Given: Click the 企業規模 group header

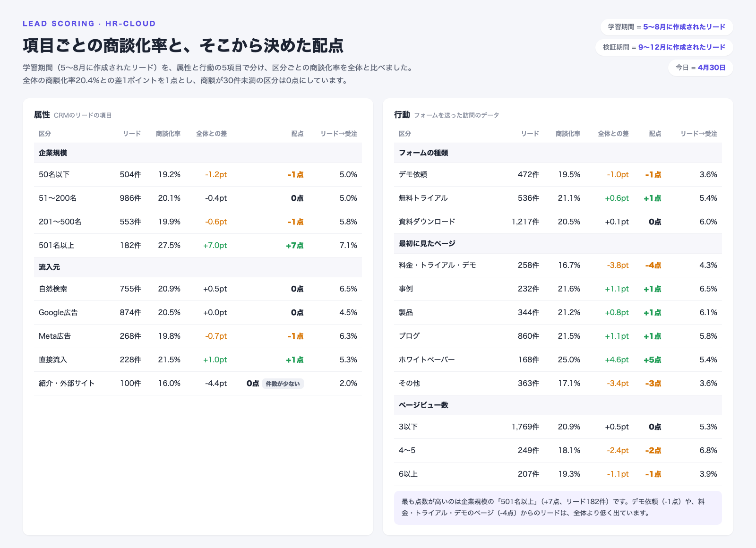Looking at the screenshot, I should (198, 153).
